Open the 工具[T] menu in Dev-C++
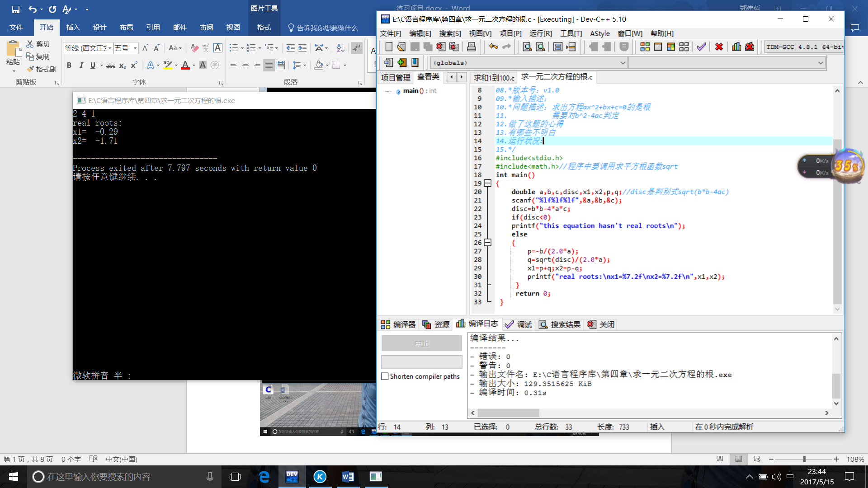This screenshot has width=868, height=488. click(x=571, y=33)
